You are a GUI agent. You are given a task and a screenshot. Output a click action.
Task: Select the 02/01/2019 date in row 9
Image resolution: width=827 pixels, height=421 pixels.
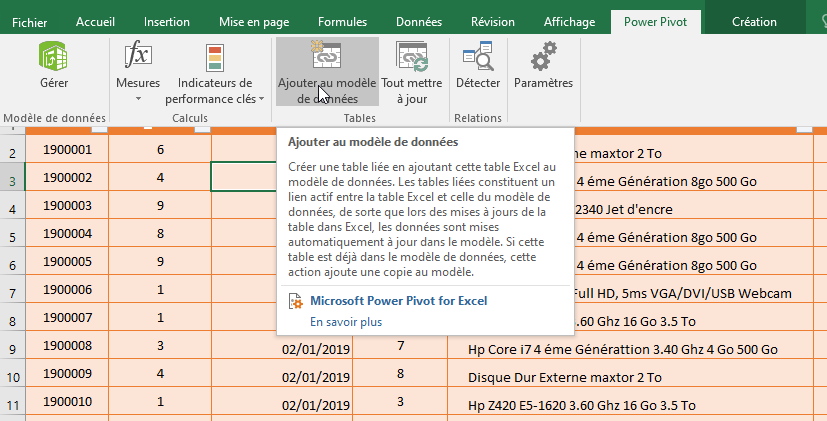[x=282, y=346]
